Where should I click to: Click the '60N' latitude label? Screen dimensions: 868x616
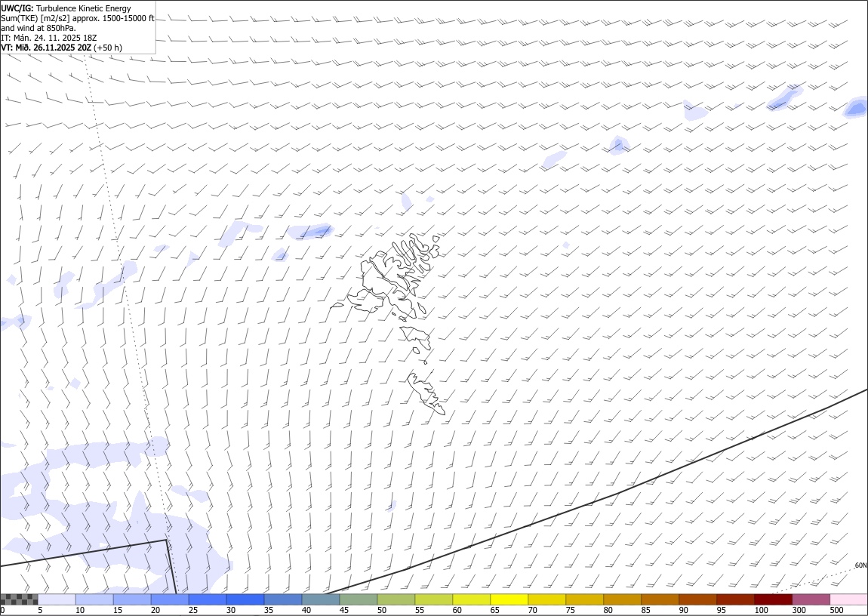pyautogui.click(x=860, y=565)
